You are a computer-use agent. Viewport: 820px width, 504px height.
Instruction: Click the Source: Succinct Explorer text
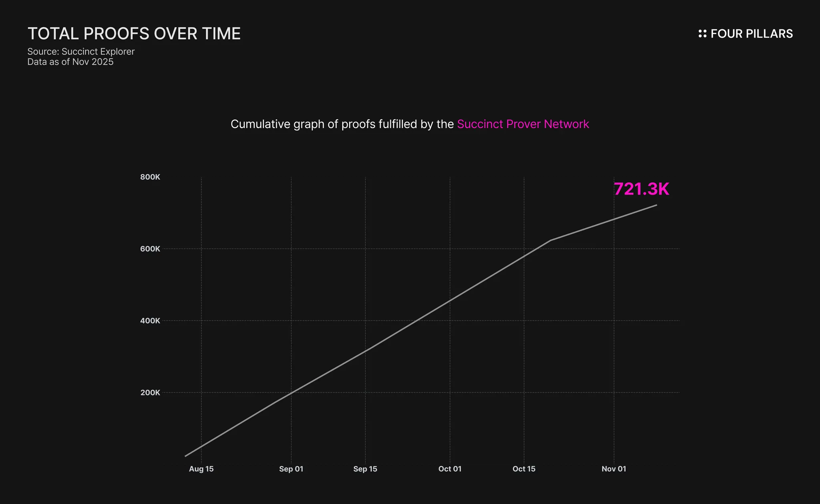(81, 52)
